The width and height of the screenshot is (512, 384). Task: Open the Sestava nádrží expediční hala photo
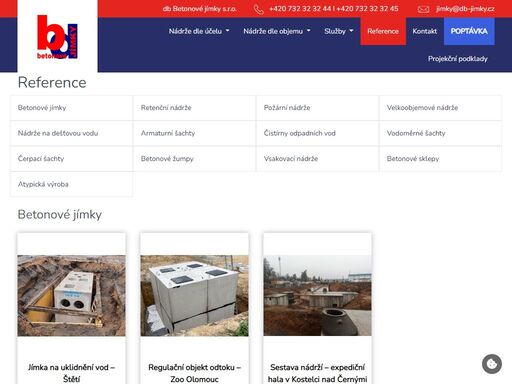tap(317, 296)
